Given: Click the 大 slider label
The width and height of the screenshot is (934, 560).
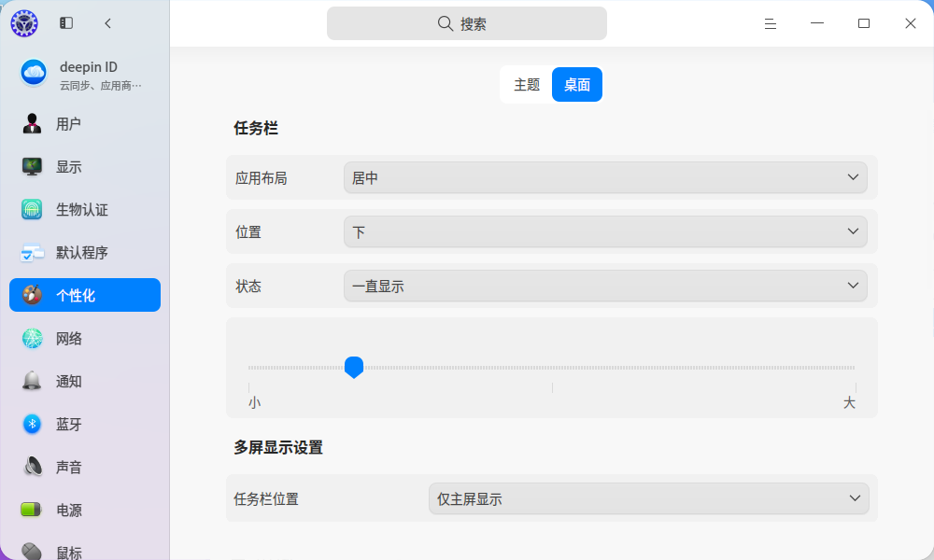Looking at the screenshot, I should click(849, 403).
